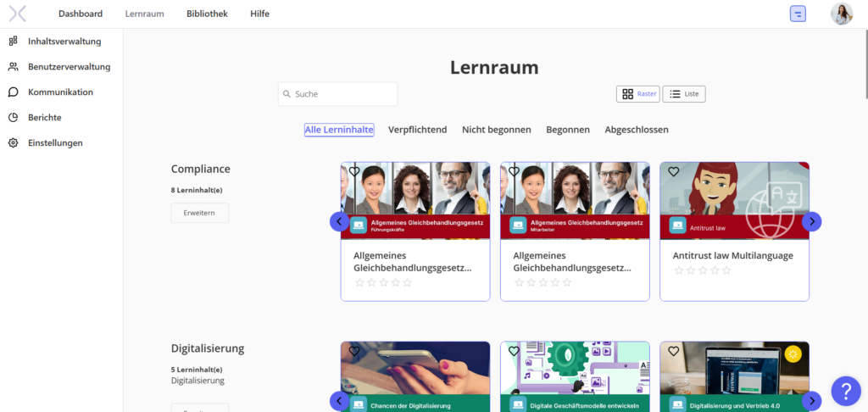Screen dimensions: 868x412
Task: Click the yellow badge on Digitalisierung und Vertrieb card
Action: (x=793, y=354)
